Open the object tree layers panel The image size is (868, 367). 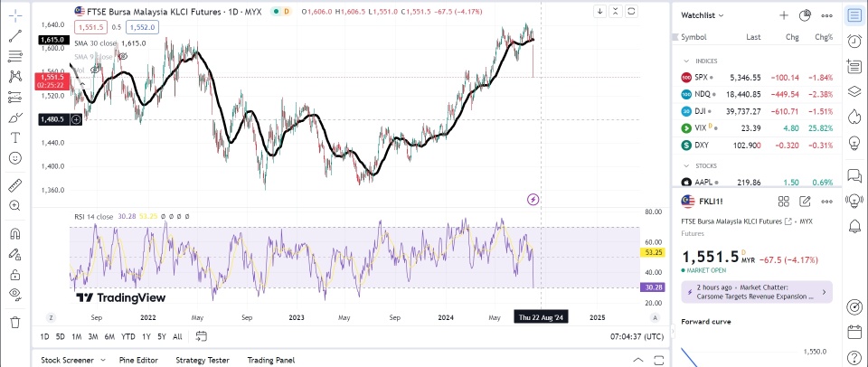pos(854,90)
